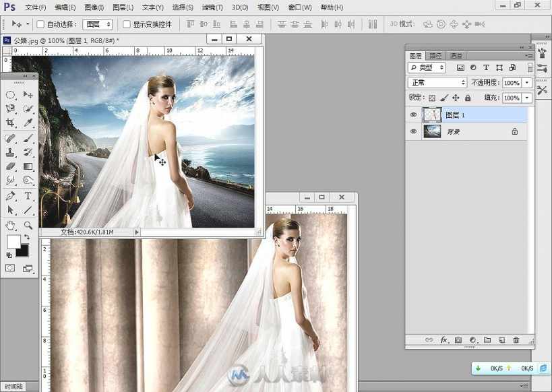Link layers from the Layers panel footer
The image size is (552, 392).
429,340
